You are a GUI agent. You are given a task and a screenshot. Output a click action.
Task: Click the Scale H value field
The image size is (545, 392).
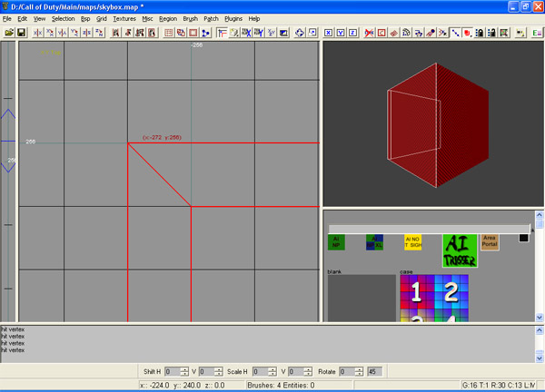click(x=261, y=371)
